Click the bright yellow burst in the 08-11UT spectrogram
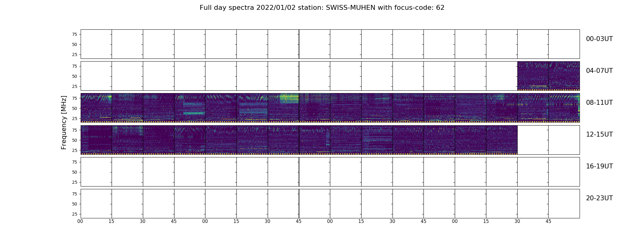Screen dimensions: 644x245 point(289,99)
